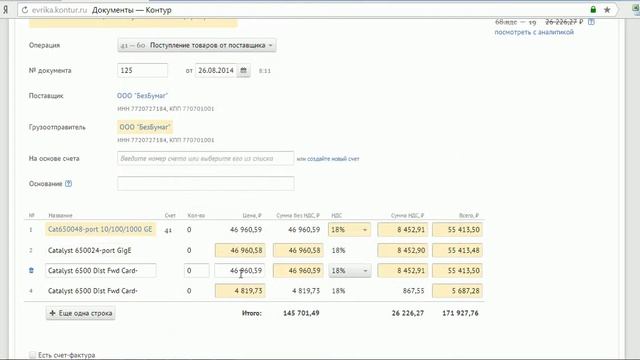Click the создайте новый счет link
The width and height of the screenshot is (640, 360).
pos(333,159)
